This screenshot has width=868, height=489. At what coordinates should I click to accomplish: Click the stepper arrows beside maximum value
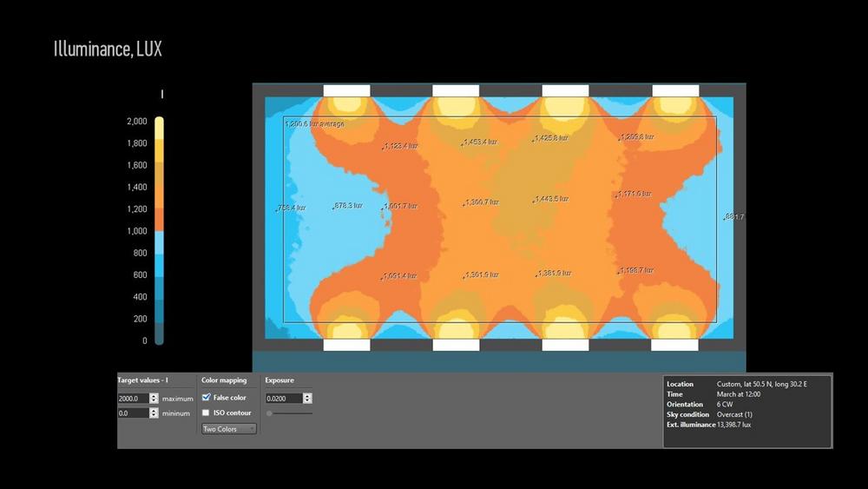point(154,398)
